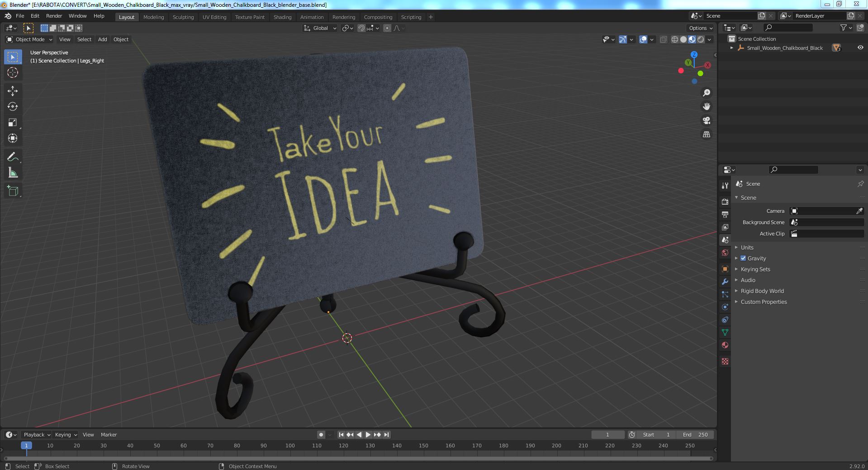Open the Object properties tab
This screenshot has height=470, width=868.
(725, 269)
